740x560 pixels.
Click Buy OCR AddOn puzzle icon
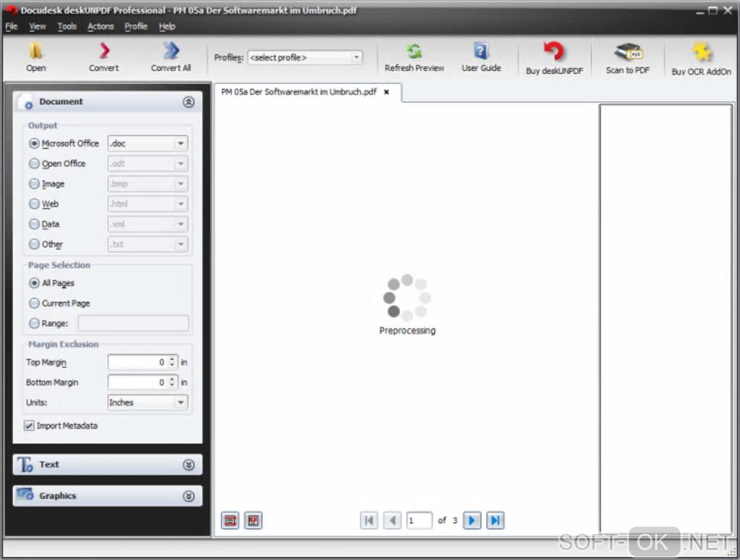[x=702, y=52]
